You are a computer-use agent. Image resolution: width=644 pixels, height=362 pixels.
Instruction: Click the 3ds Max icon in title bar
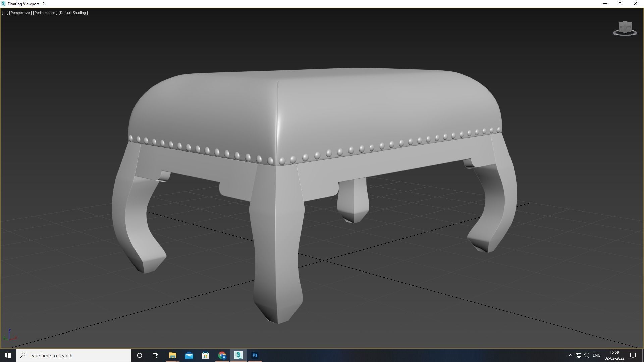point(3,4)
